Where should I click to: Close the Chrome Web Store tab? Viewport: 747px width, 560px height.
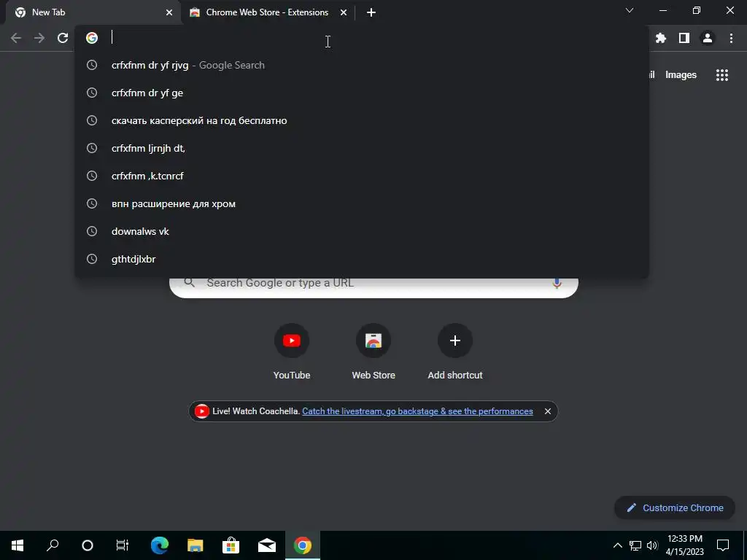[344, 12]
